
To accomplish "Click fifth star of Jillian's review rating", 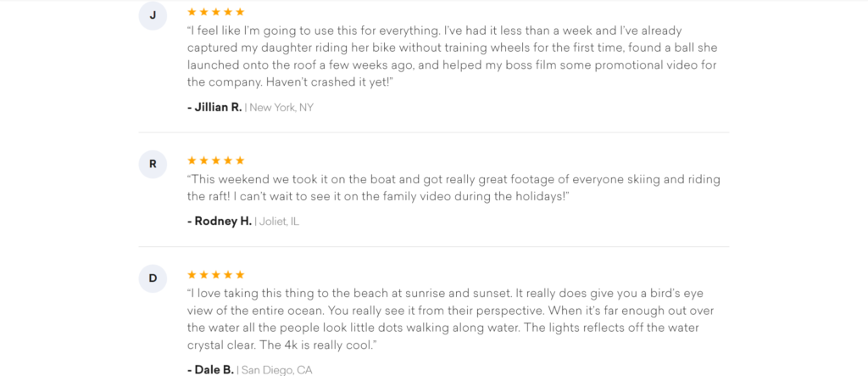I will click(240, 12).
